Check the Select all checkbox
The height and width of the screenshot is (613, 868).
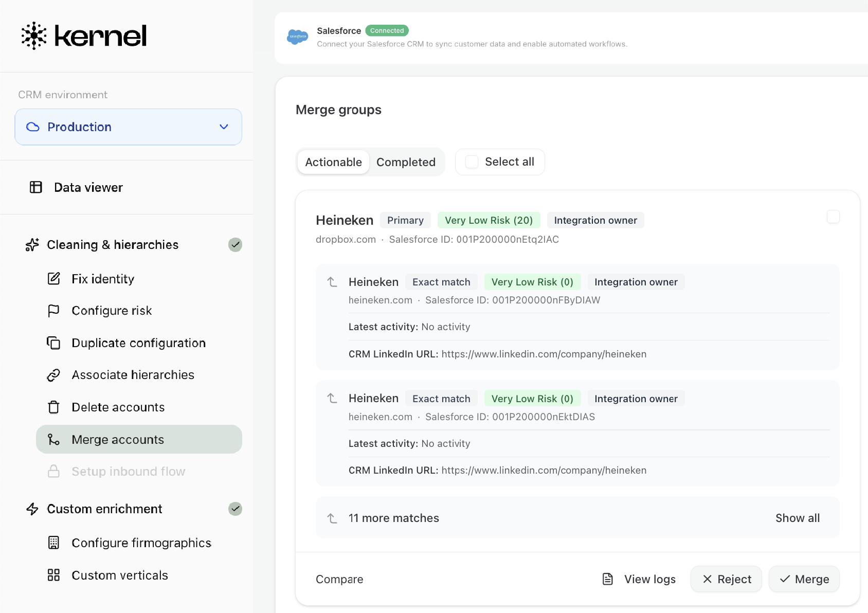click(472, 162)
